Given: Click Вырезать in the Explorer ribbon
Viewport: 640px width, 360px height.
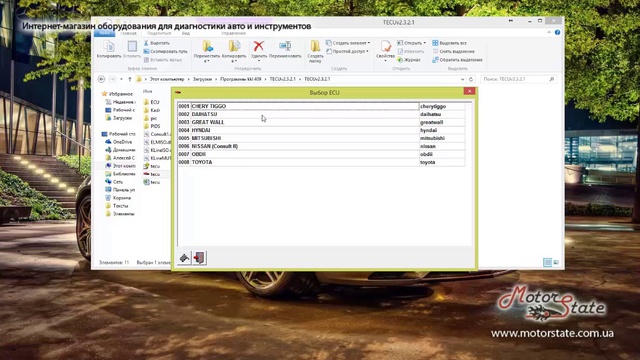Looking at the screenshot, I should tap(157, 43).
